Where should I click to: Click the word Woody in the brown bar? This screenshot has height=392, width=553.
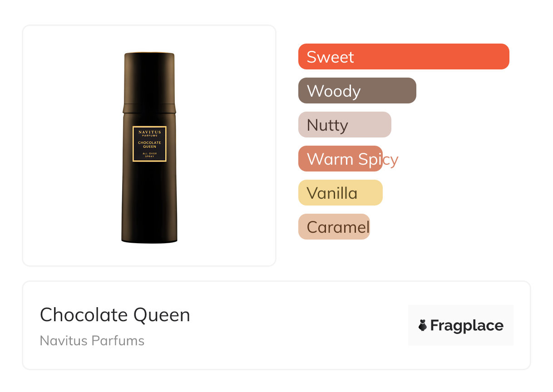click(x=334, y=91)
